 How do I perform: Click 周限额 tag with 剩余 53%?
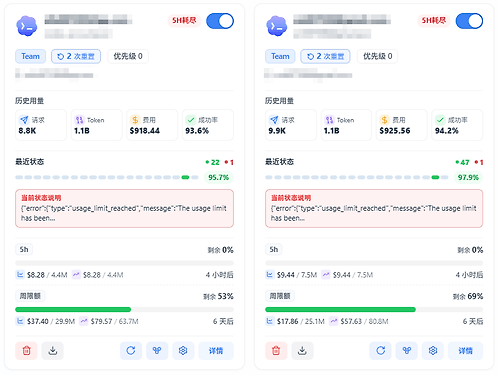(x=30, y=296)
